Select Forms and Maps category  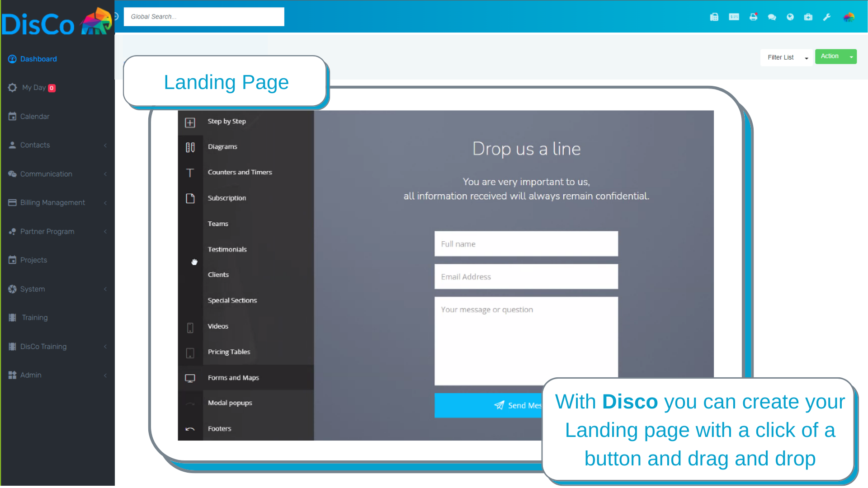(x=234, y=378)
